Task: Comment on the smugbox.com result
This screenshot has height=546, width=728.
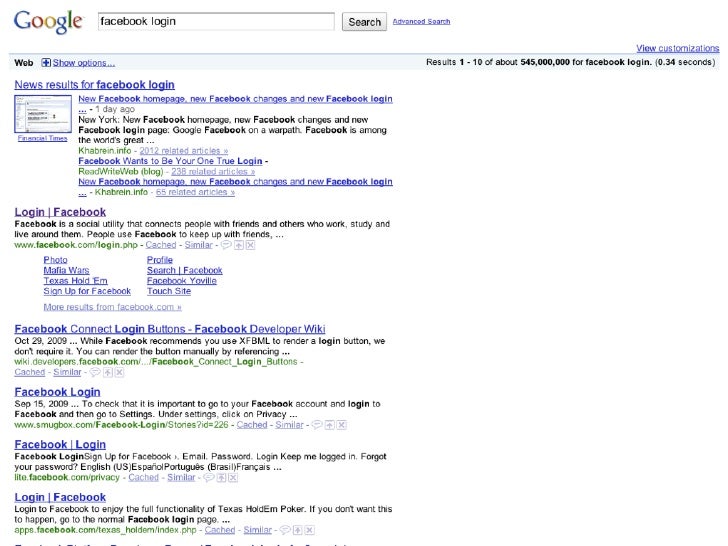Action: coord(317,425)
